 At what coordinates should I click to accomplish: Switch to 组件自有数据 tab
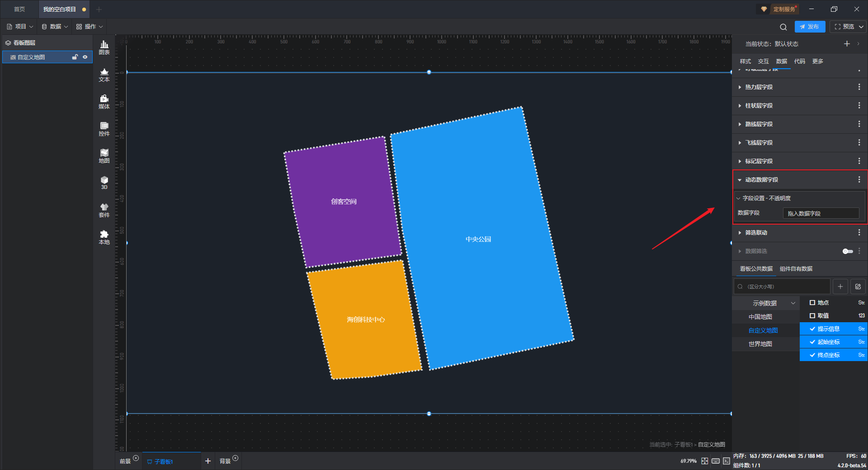(796, 269)
